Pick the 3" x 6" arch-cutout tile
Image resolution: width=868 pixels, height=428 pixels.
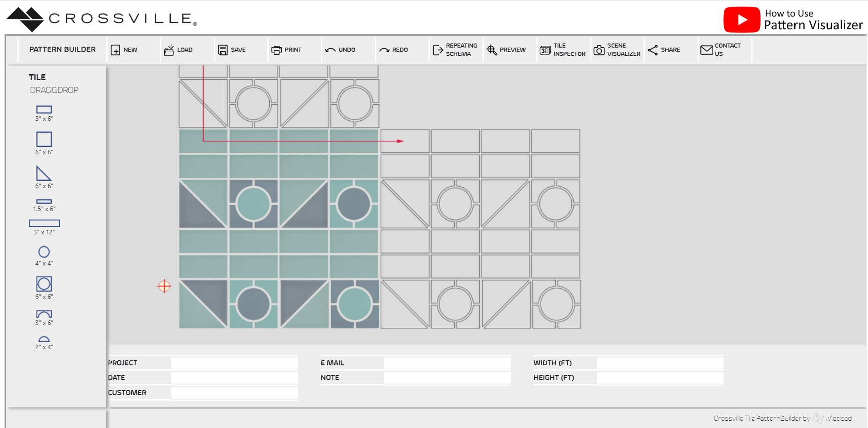click(44, 314)
